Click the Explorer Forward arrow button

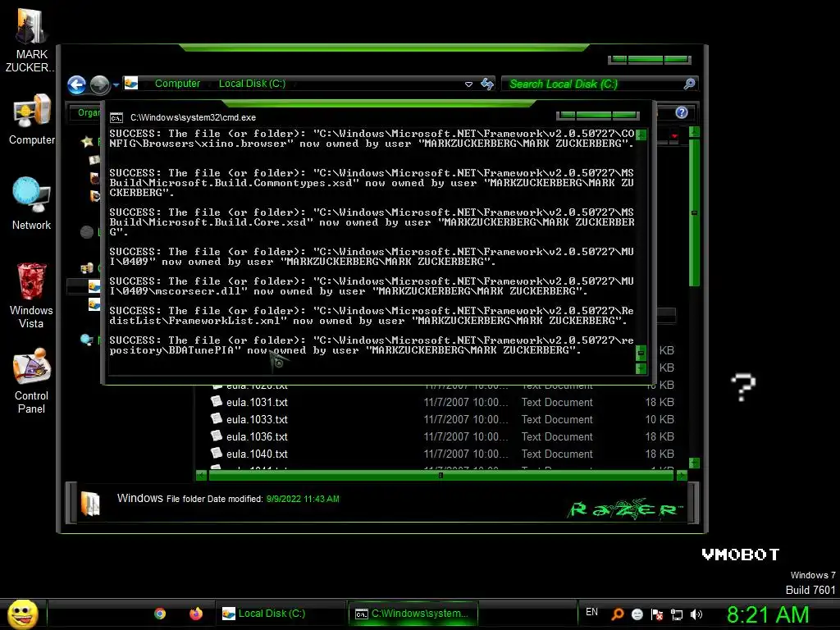pyautogui.click(x=99, y=84)
